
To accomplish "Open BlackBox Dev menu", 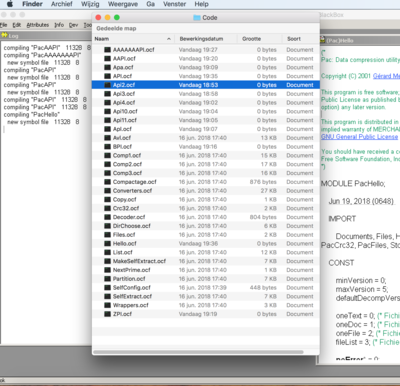I will pos(73,25).
